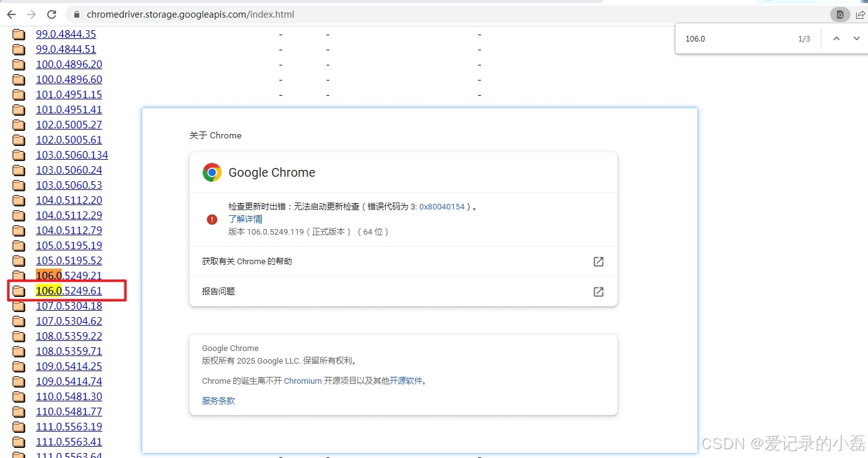Click the share page icon
This screenshot has height=458, width=868.
[x=860, y=14]
